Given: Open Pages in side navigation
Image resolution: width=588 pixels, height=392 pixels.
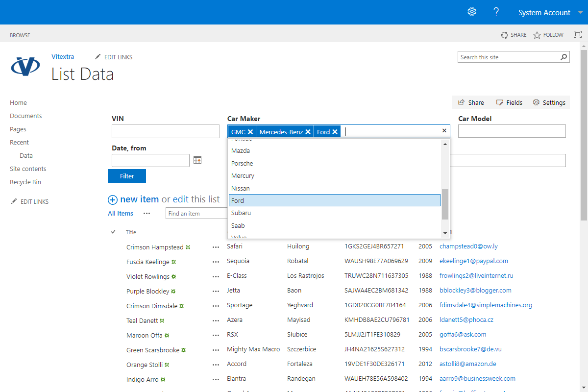Looking at the screenshot, I should point(18,129).
